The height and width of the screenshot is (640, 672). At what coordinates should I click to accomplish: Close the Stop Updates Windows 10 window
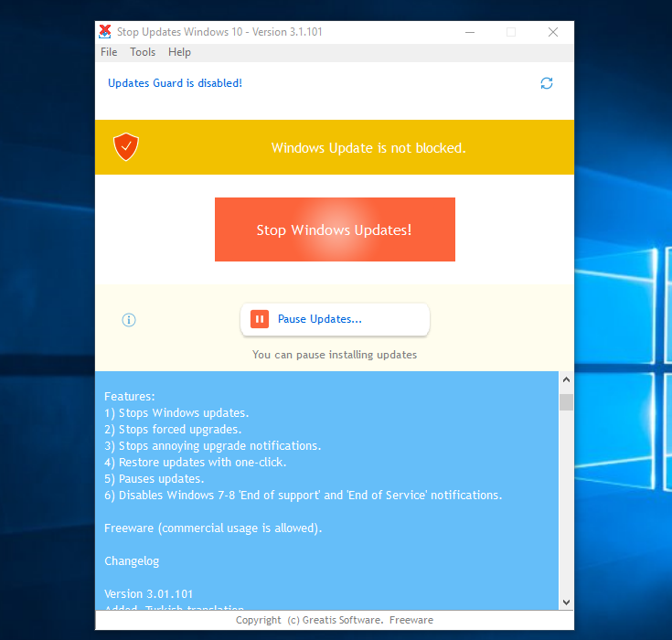click(x=553, y=32)
